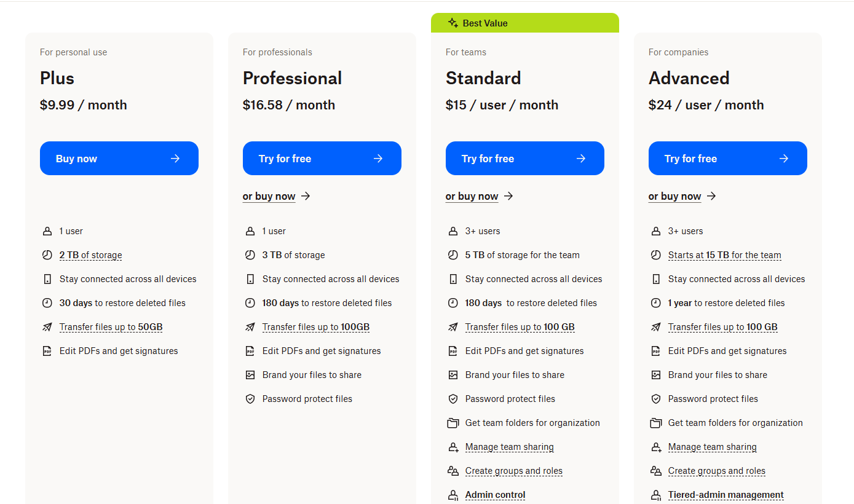Click the user icon next to '1 user' in Plus
This screenshot has width=854, height=504.
tap(47, 231)
